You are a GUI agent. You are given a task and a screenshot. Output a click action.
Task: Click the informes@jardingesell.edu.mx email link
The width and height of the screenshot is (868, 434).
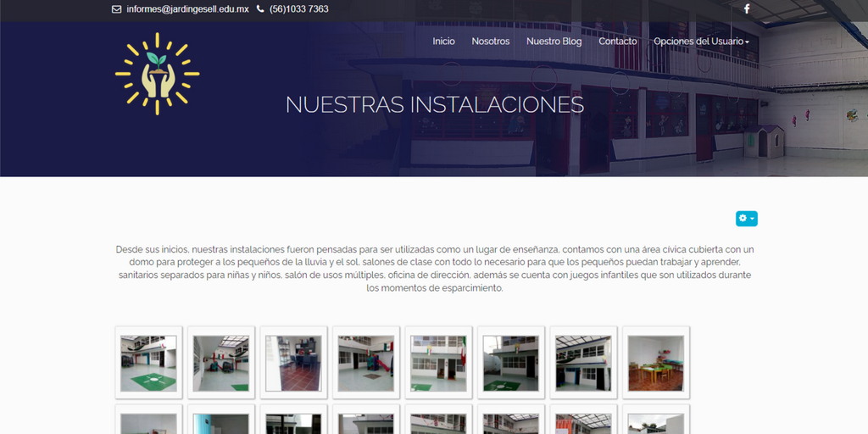(187, 9)
